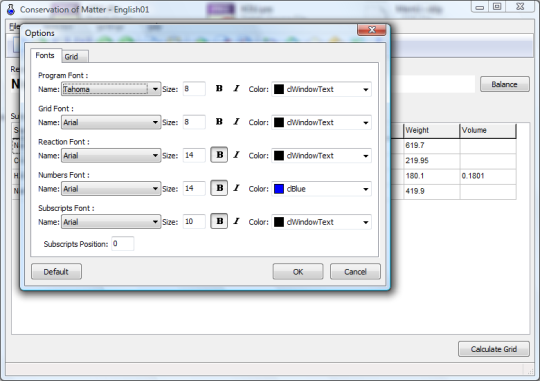Maximize the Conservation of Matter window
Image resolution: width=540 pixels, height=381 pixels.
(x=497, y=7)
